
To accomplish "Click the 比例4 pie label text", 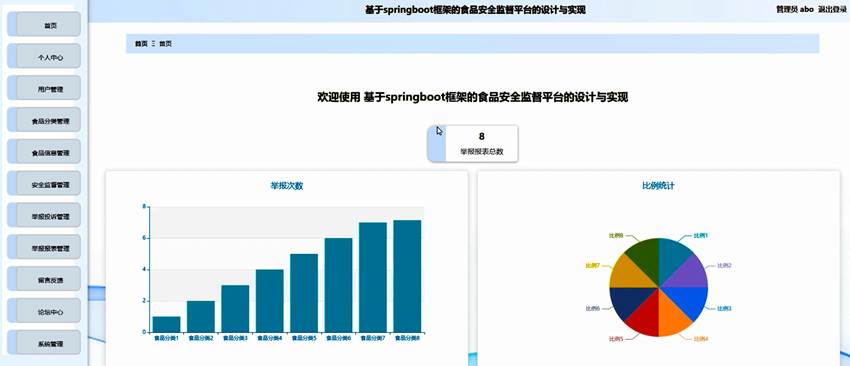I will [701, 339].
